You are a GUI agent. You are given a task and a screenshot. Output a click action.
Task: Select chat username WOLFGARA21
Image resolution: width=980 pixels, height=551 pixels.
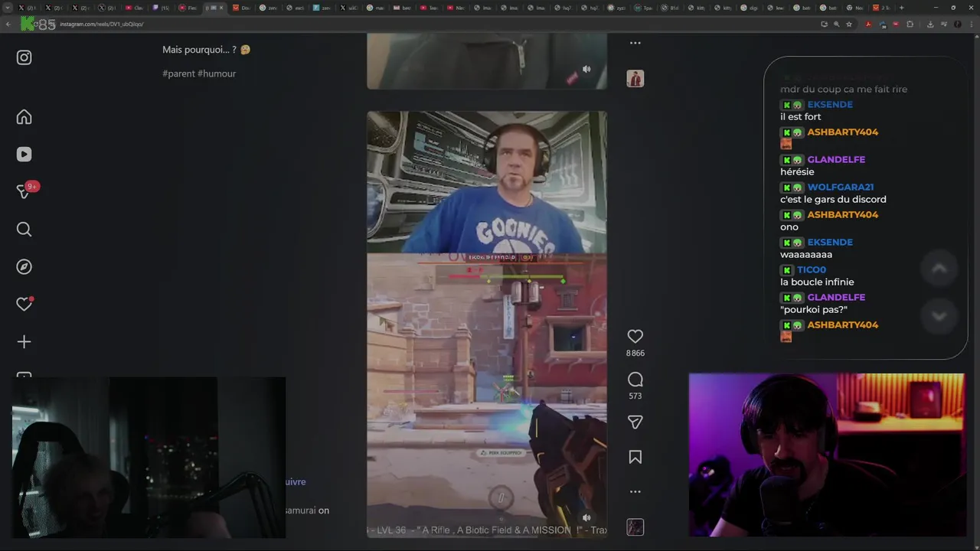click(x=840, y=187)
